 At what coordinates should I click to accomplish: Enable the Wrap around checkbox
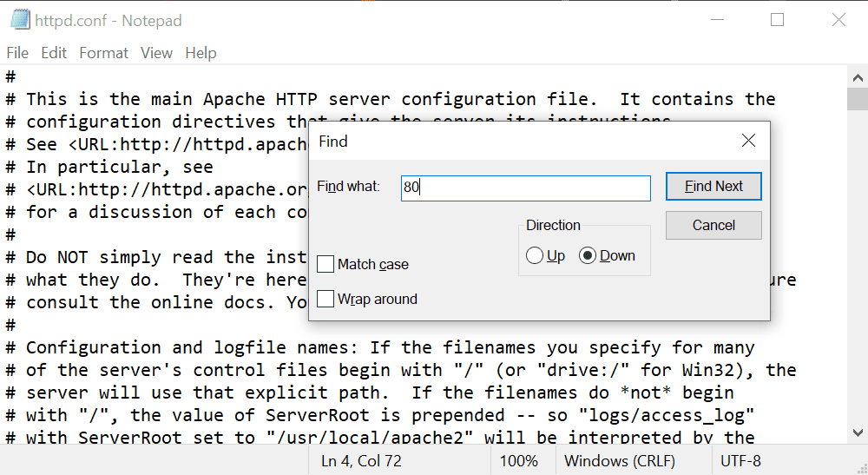point(325,299)
